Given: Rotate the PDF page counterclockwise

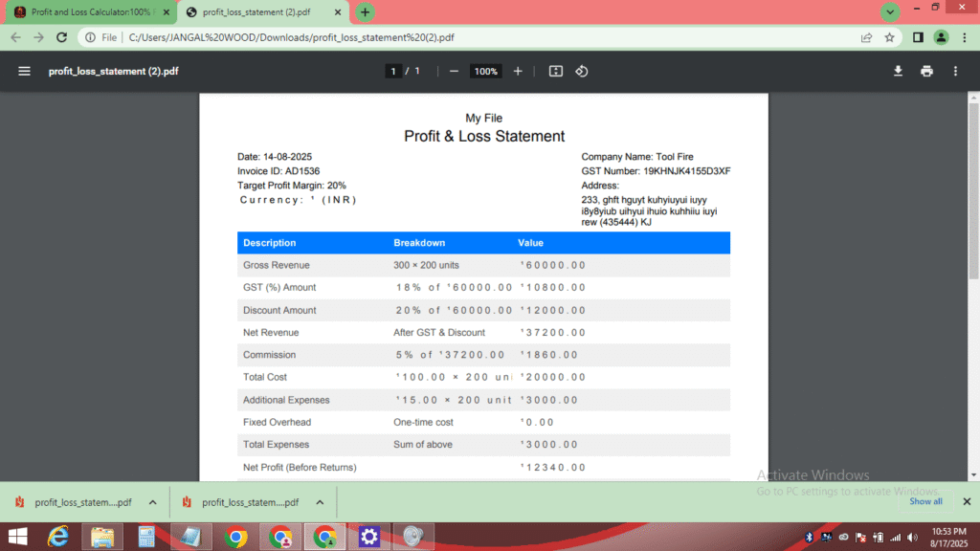Looking at the screenshot, I should tap(582, 71).
